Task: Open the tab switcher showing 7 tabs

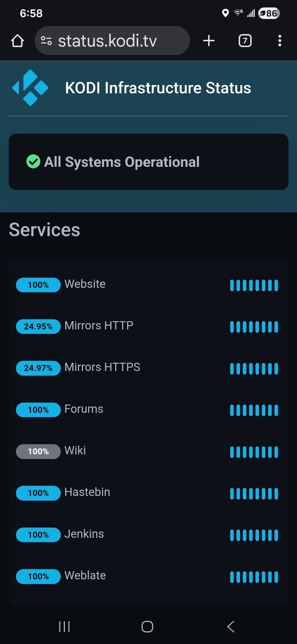Action: (245, 41)
